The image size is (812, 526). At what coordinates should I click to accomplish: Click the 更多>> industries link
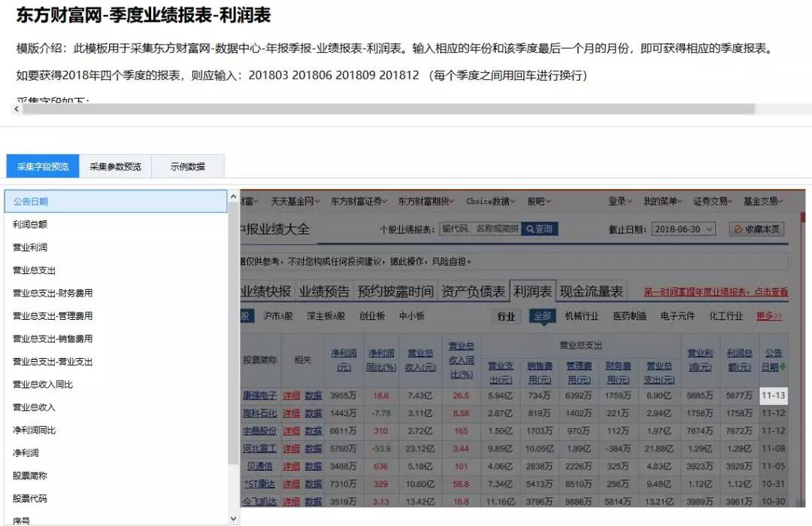pos(769,316)
